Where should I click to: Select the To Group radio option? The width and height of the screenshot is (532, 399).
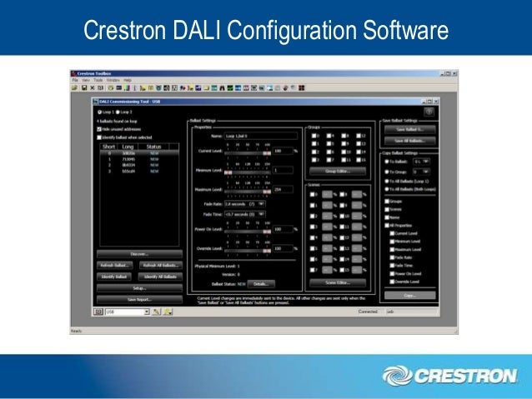point(386,172)
